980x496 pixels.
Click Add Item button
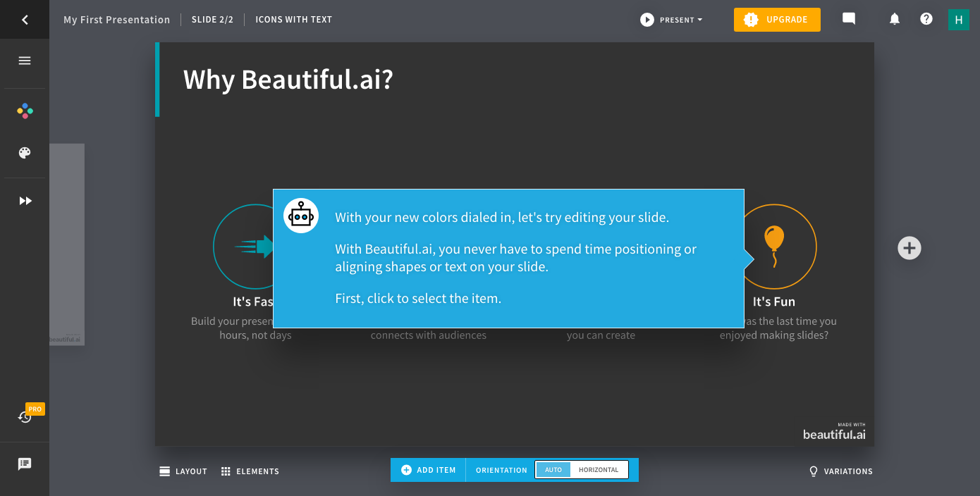pyautogui.click(x=429, y=470)
